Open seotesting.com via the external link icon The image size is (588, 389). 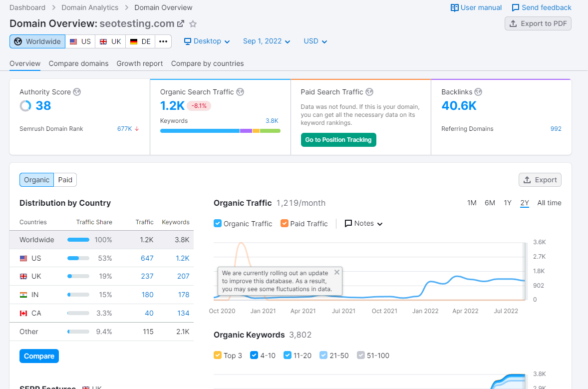180,23
